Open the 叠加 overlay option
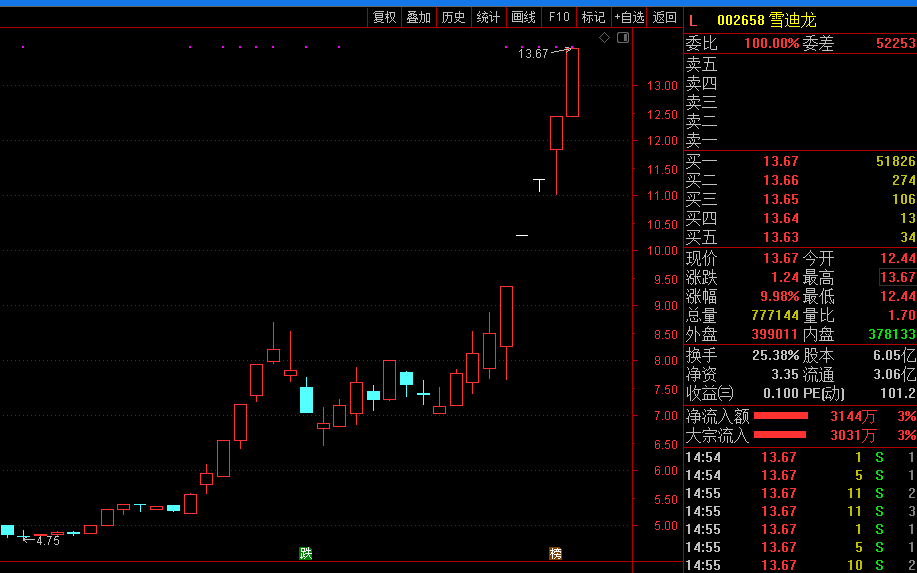The width and height of the screenshot is (917, 573). (x=418, y=17)
